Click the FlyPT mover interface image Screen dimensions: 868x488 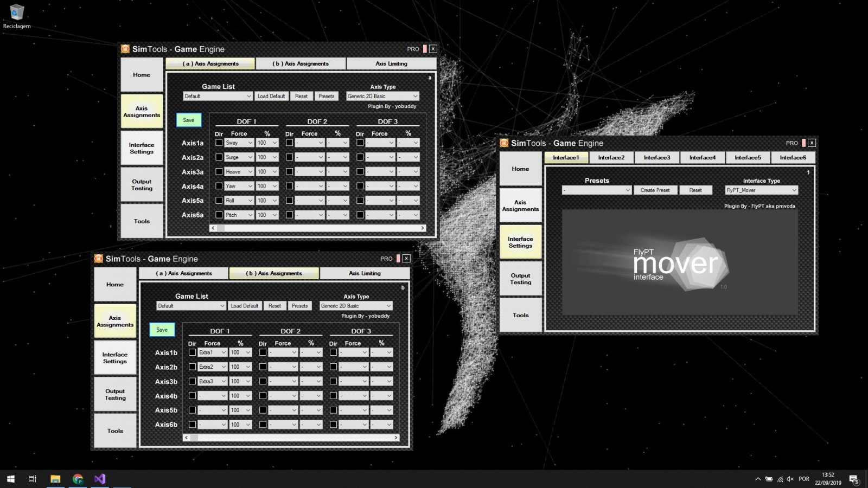click(x=680, y=263)
